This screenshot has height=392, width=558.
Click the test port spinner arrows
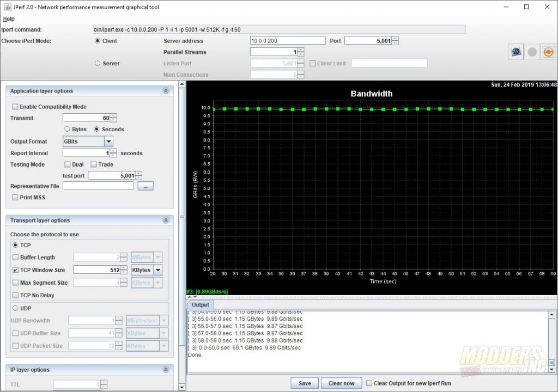(139, 175)
